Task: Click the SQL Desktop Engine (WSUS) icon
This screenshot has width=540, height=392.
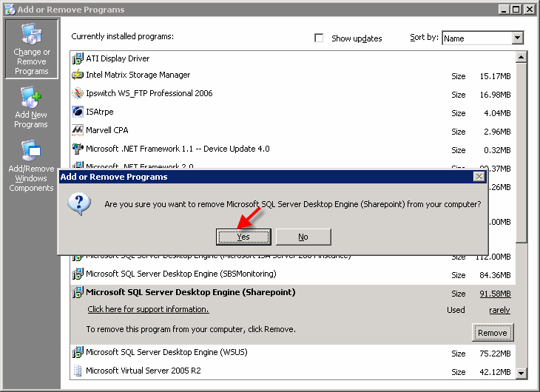Action: [x=78, y=352]
